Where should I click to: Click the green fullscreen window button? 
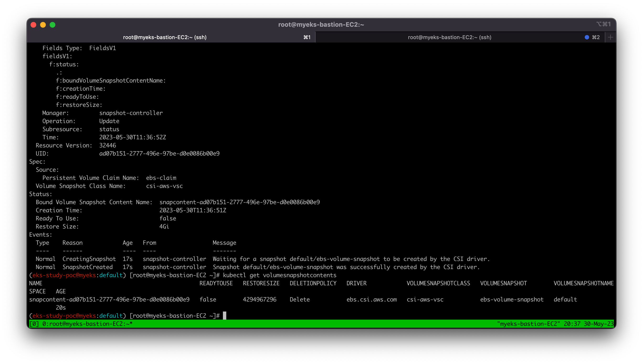(53, 25)
